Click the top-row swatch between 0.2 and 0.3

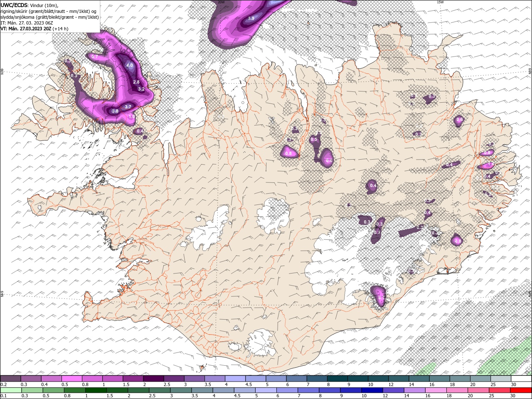(11, 379)
